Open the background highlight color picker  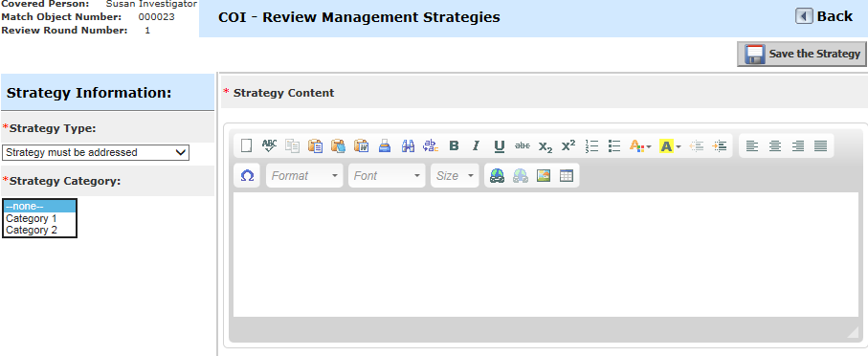coord(670,145)
